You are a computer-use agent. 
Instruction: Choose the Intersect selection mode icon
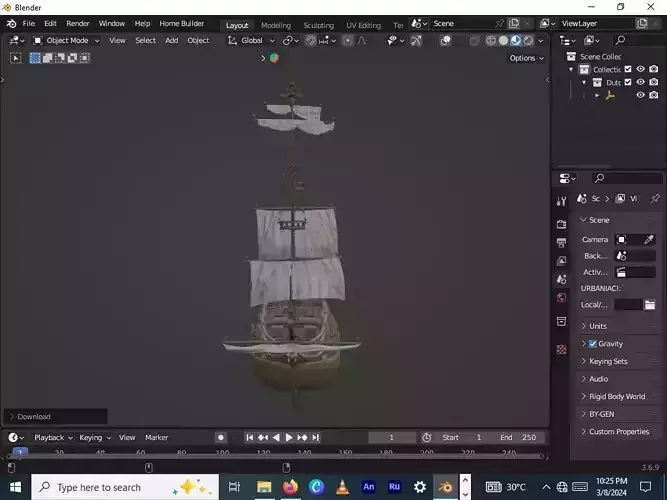[84, 58]
